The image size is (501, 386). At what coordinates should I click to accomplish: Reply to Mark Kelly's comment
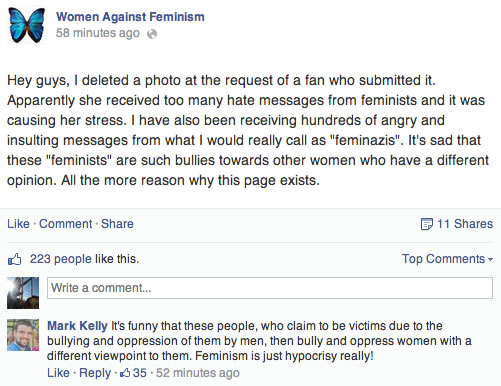click(95, 373)
